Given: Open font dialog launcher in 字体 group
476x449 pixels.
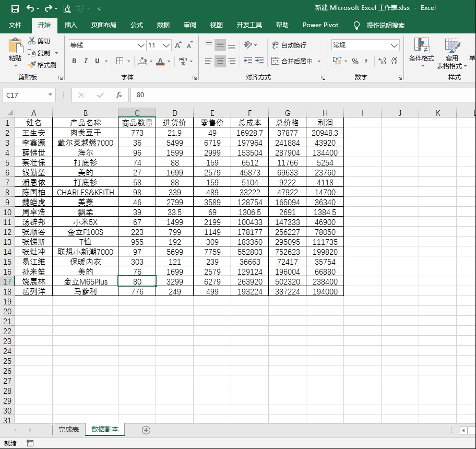Looking at the screenshot, I should coord(194,78).
